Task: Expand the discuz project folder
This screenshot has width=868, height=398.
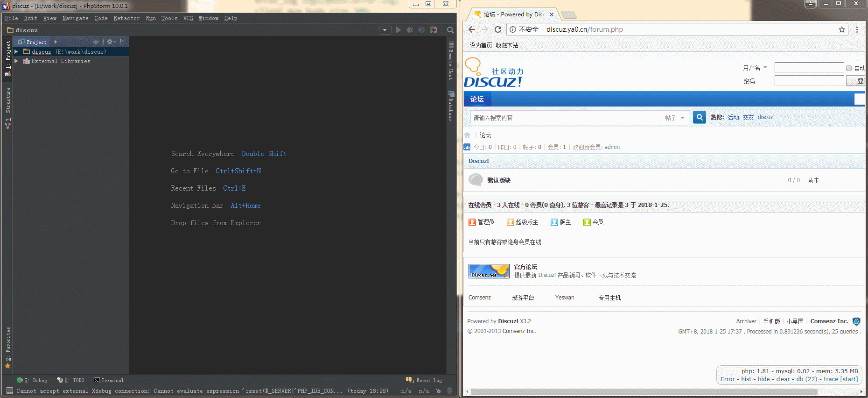Action: click(x=16, y=52)
